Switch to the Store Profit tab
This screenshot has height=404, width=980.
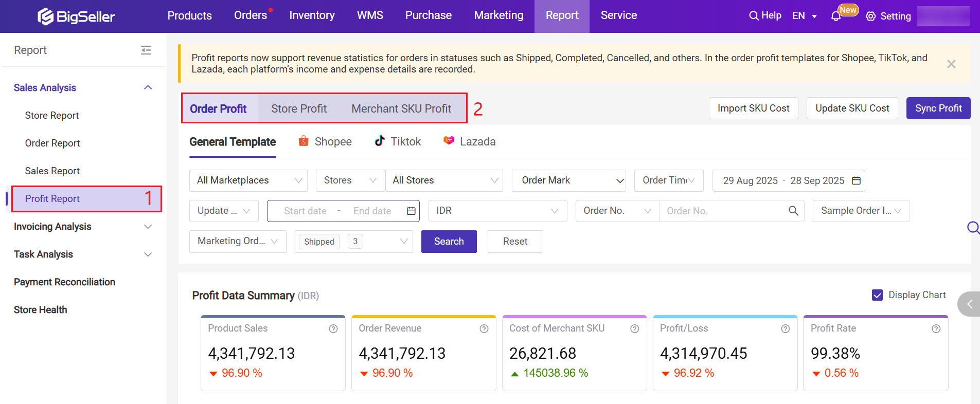point(299,108)
